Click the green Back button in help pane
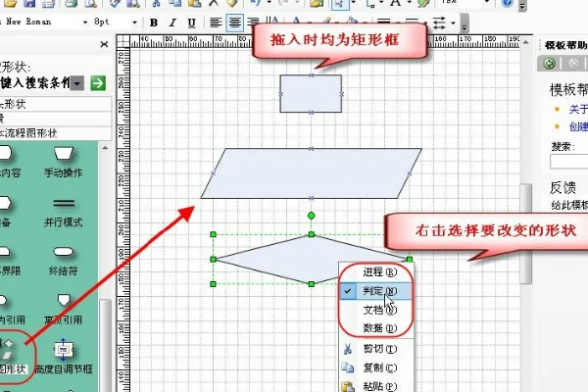Image resolution: width=588 pixels, height=392 pixels. (550, 63)
